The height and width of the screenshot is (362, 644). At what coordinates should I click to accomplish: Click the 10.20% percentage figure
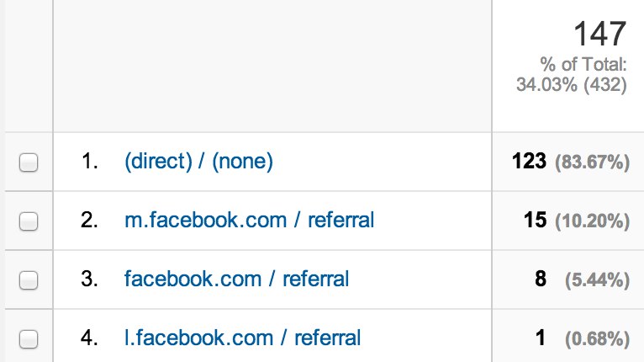pyautogui.click(x=592, y=221)
